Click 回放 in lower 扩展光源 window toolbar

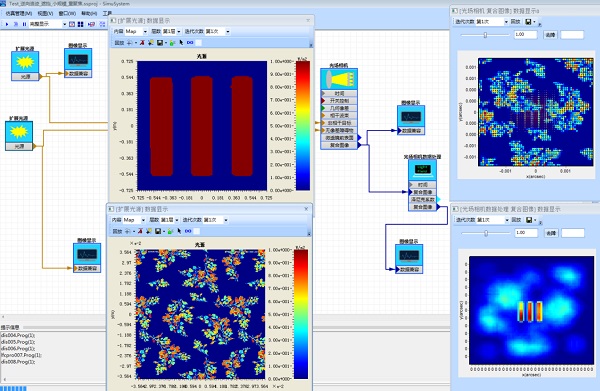tap(117, 231)
